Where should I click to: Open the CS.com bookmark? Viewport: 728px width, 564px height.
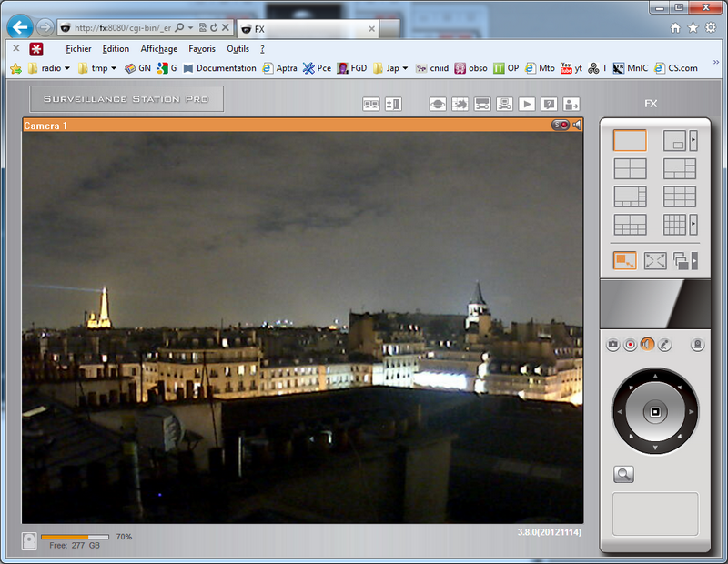676,68
